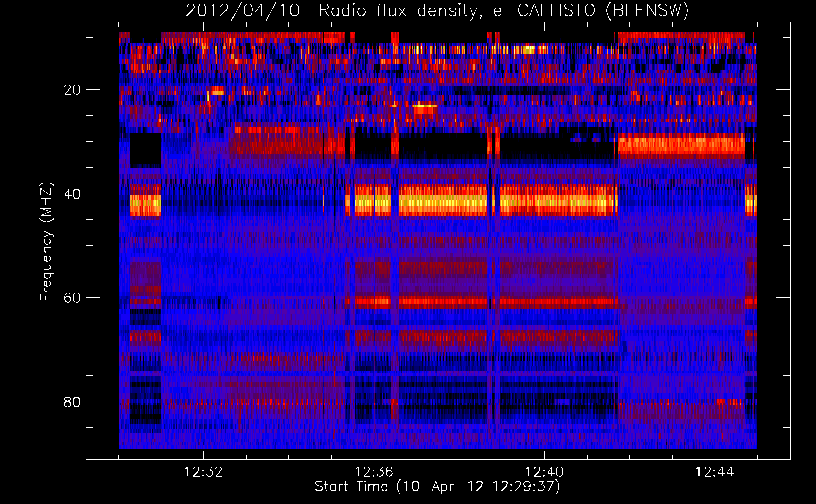Viewport: 816px width, 504px height.
Task: Click the 40 MHz frequency tick label
Action: 72,194
